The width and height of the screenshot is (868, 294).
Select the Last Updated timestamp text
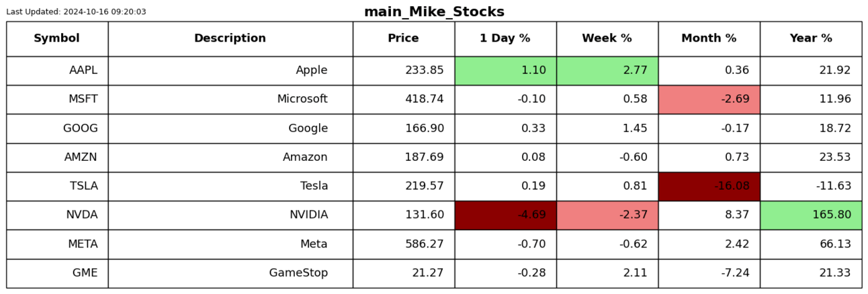pos(76,12)
